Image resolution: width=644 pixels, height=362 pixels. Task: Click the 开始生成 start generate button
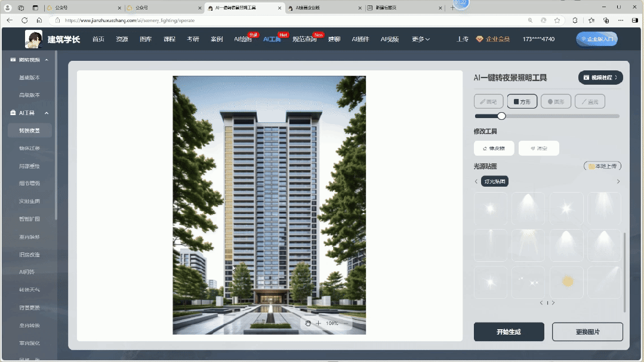509,332
